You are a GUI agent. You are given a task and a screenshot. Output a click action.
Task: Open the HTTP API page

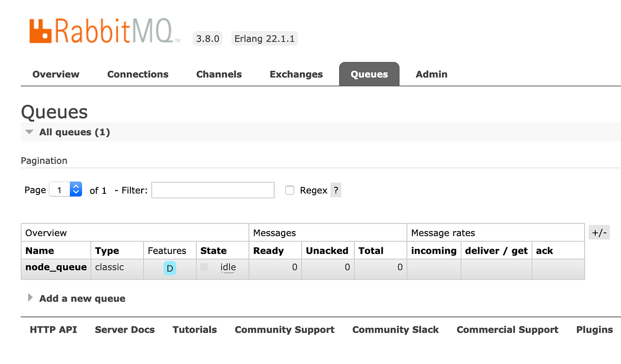pos(53,330)
